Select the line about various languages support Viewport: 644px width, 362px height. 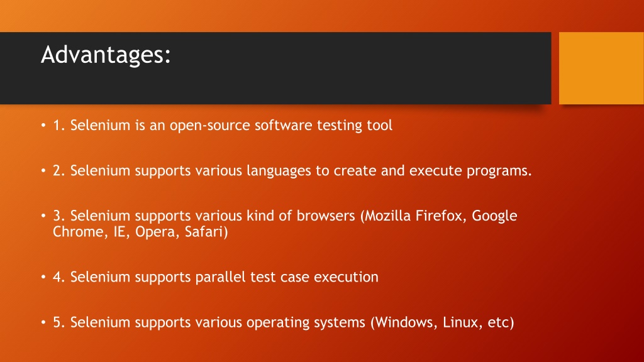coord(292,170)
